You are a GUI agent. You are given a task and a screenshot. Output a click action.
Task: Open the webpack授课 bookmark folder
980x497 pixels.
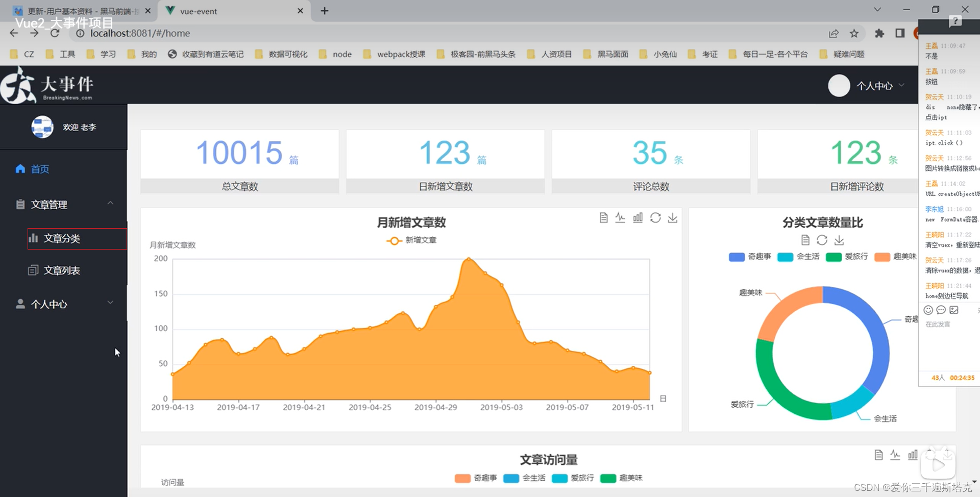(394, 54)
